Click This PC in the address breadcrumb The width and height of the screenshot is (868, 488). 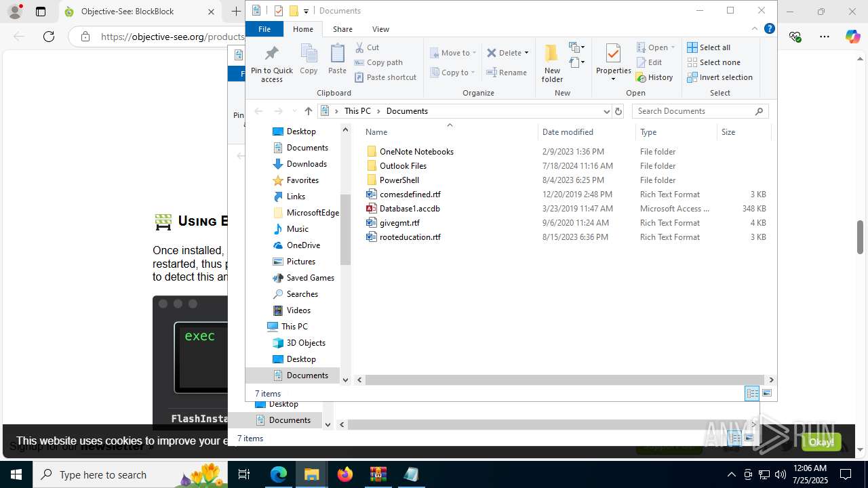[357, 111]
